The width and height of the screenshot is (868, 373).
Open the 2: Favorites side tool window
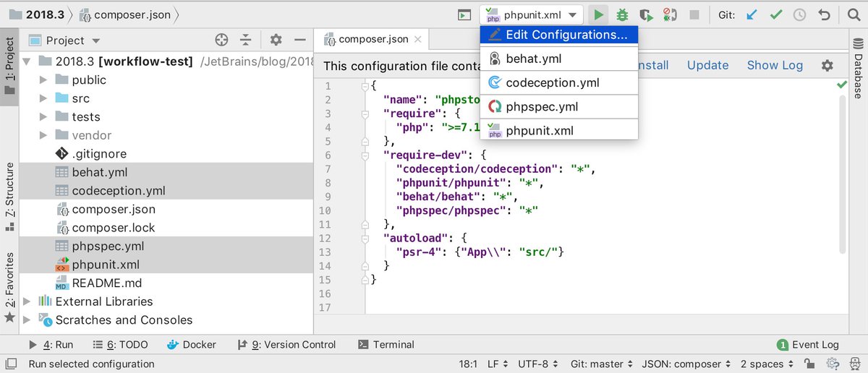(x=9, y=286)
